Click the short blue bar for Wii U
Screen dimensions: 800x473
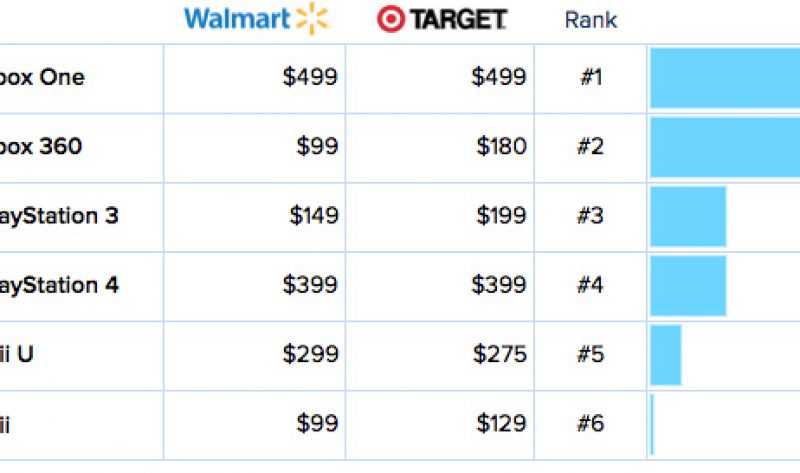click(666, 355)
